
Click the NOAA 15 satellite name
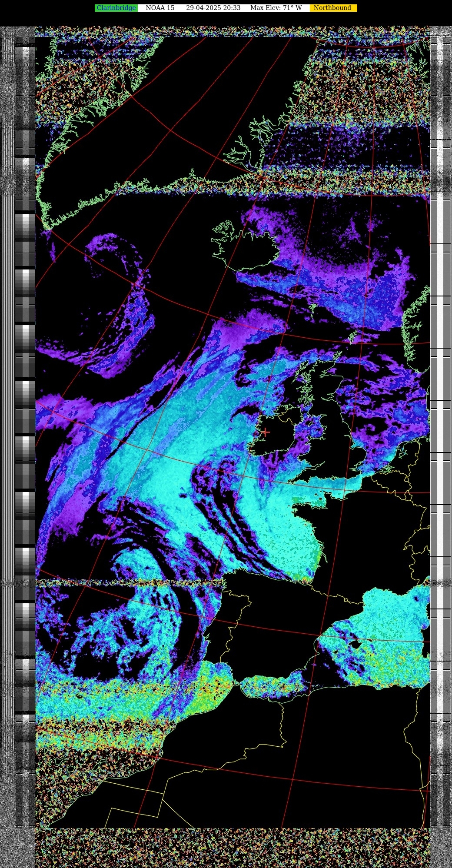[160, 8]
